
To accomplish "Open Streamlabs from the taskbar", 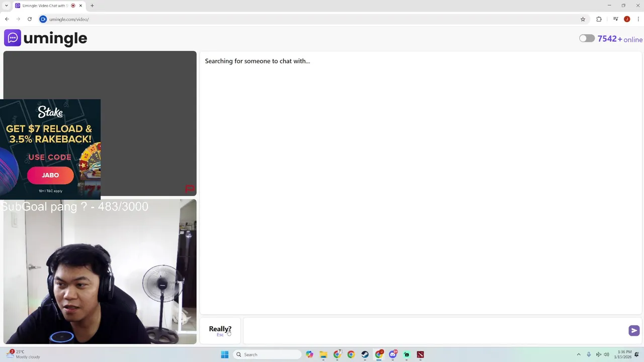I will click(x=407, y=354).
